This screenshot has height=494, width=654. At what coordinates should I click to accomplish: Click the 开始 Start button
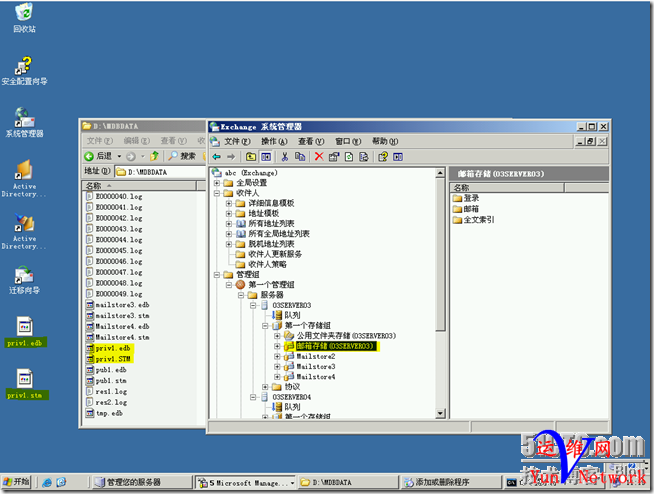pyautogui.click(x=16, y=482)
